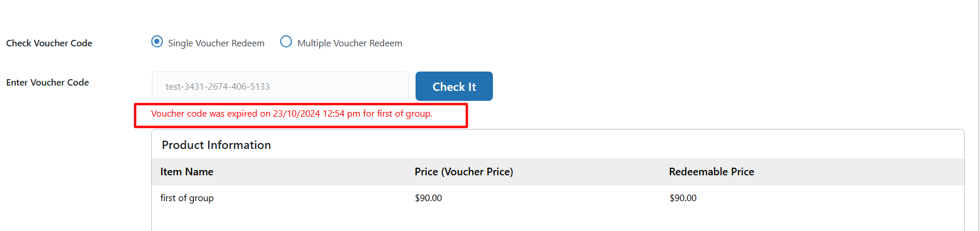Click the Price (Voucher Price) column header
Viewport: 980px width, 231px height.
(464, 172)
